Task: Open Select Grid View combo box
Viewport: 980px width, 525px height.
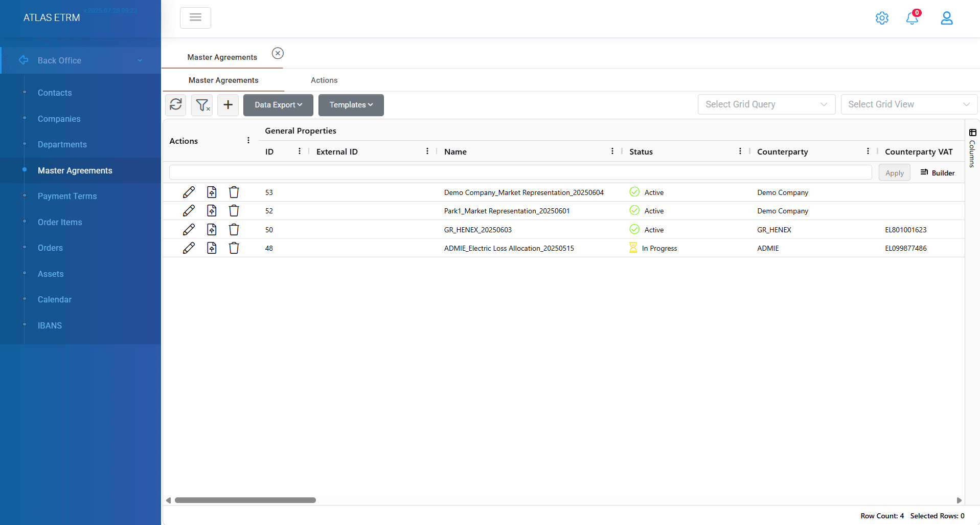Action: [x=909, y=104]
